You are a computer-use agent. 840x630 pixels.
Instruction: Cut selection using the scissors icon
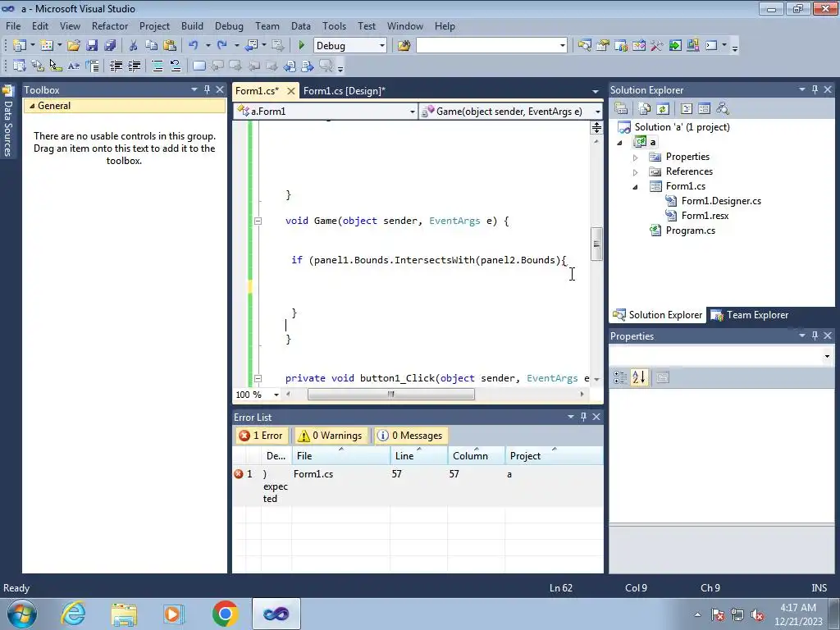(x=134, y=46)
